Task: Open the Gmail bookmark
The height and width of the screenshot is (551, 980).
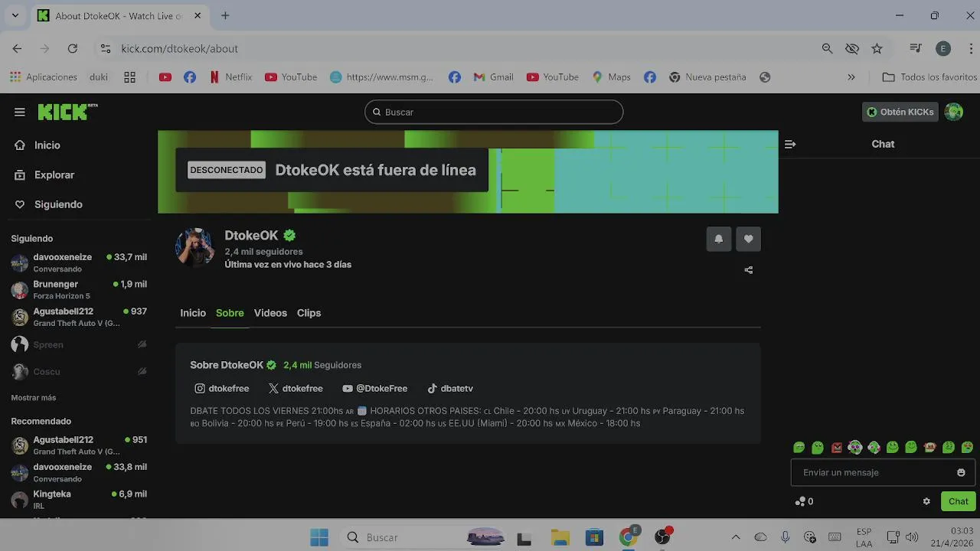Action: tap(493, 77)
